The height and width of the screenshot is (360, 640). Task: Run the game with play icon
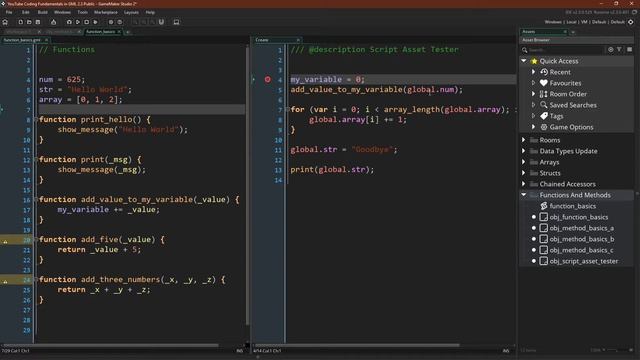pos(78,22)
